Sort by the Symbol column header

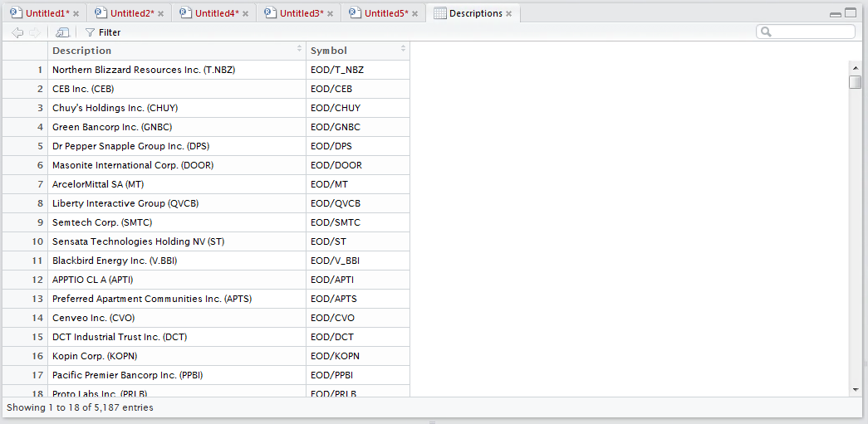[x=358, y=51]
